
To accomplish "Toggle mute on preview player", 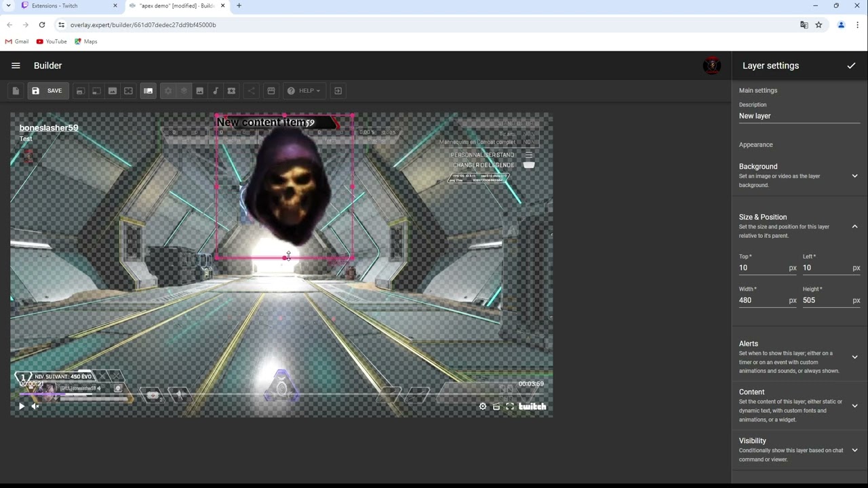I will click(x=35, y=407).
